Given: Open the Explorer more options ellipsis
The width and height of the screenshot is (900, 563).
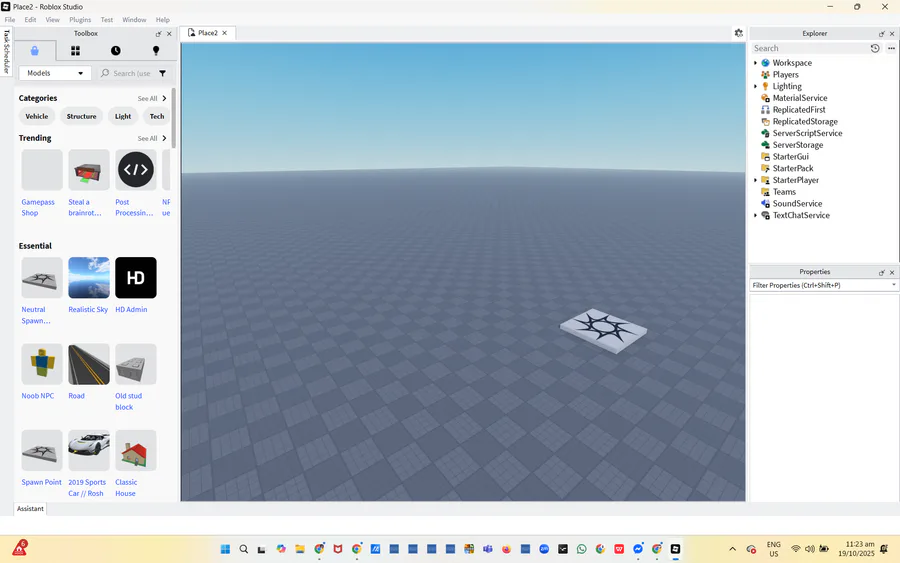Looking at the screenshot, I should click(x=891, y=48).
